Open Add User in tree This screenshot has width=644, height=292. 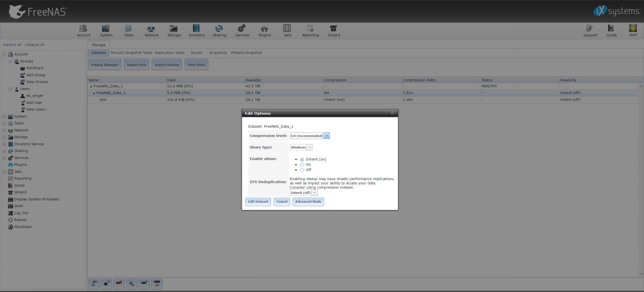coord(34,102)
